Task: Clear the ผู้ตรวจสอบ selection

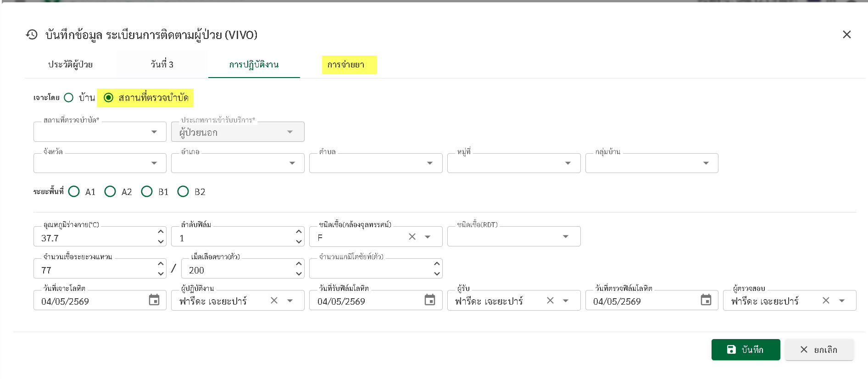Action: (x=826, y=300)
